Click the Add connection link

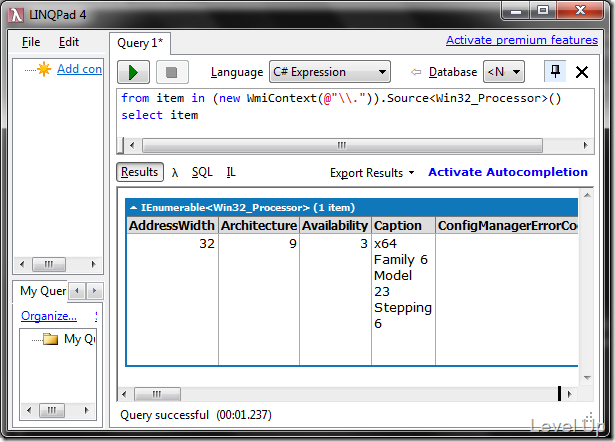80,69
